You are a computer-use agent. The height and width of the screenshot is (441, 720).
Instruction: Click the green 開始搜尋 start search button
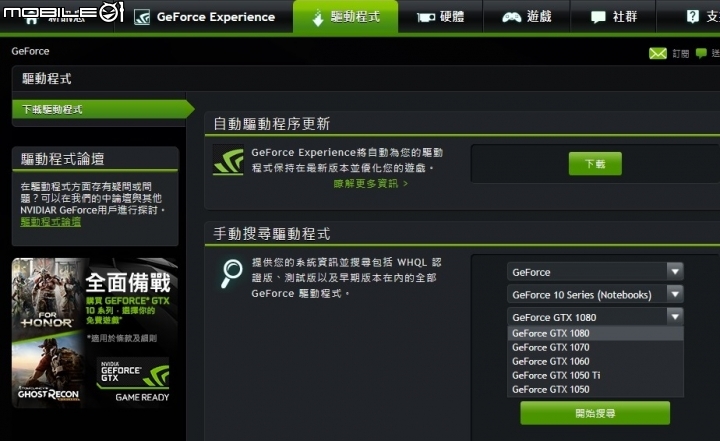pyautogui.click(x=595, y=413)
